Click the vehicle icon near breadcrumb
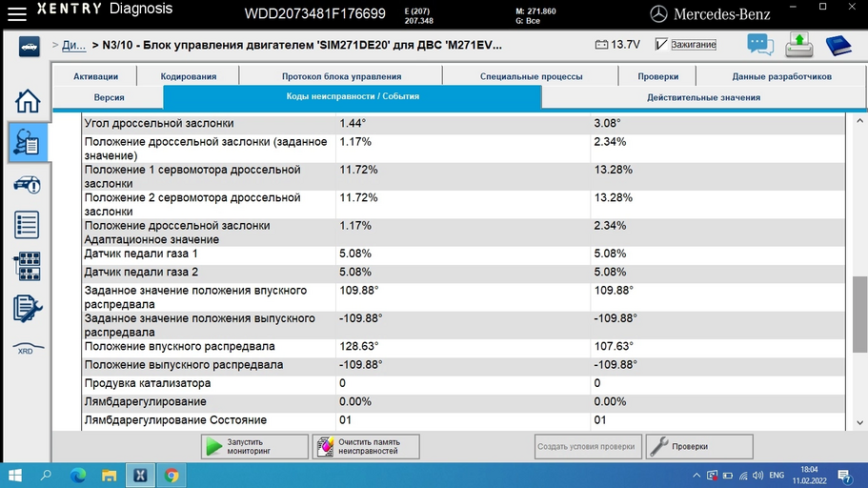 click(29, 47)
